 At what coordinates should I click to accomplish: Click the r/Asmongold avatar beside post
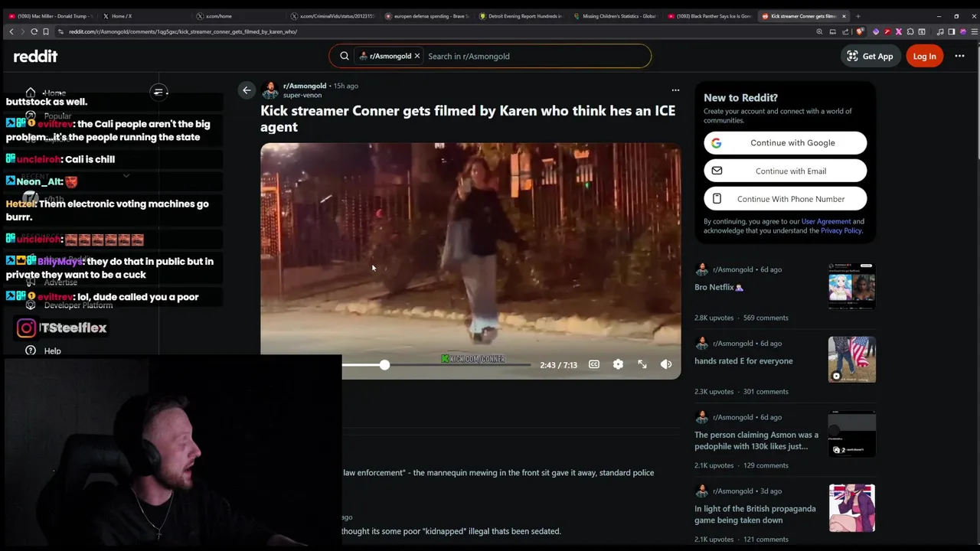click(269, 90)
